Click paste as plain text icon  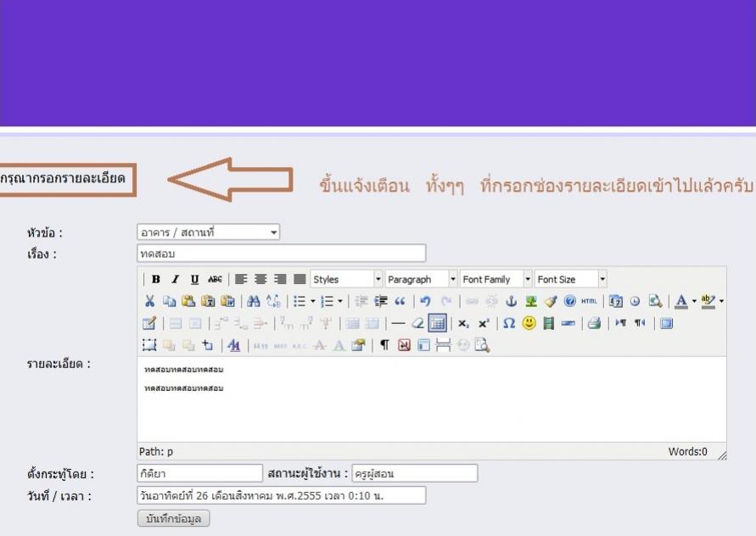208,301
